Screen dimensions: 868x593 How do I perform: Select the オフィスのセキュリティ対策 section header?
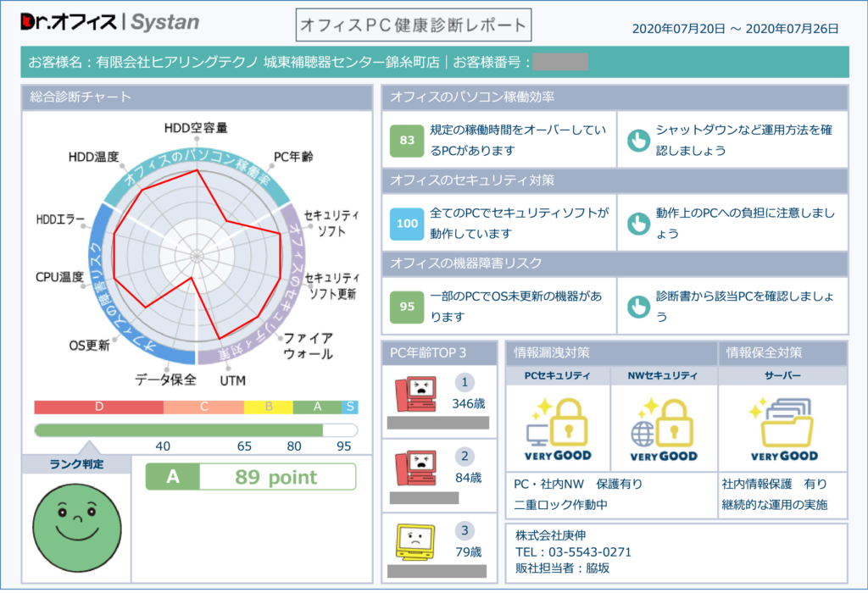[615, 180]
